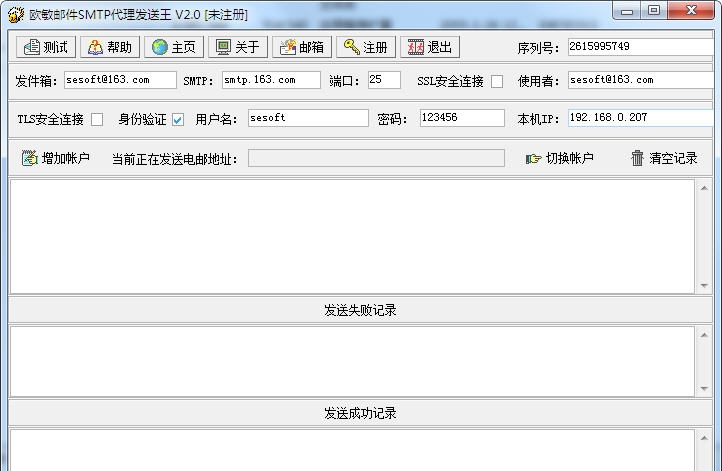The height and width of the screenshot is (471, 722).
Task: Minimize the application window
Action: [x=627, y=11]
